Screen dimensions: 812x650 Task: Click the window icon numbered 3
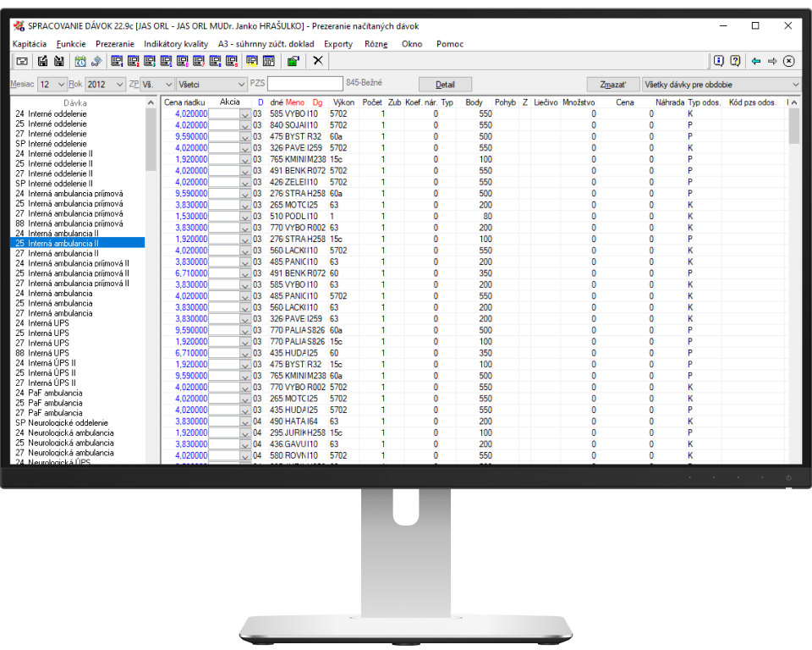pyautogui.click(x=150, y=61)
